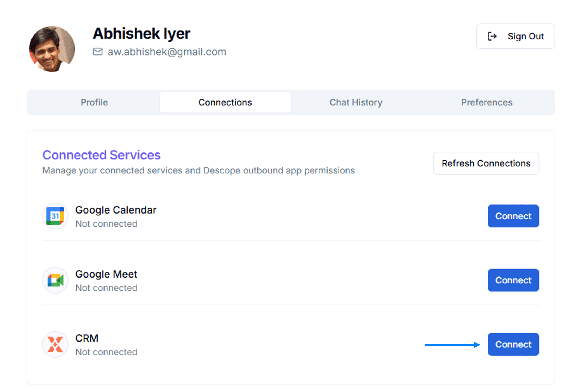Click the aw.abhishek@gmail.com email address
Screen dimensions: 571x392
click(x=167, y=52)
